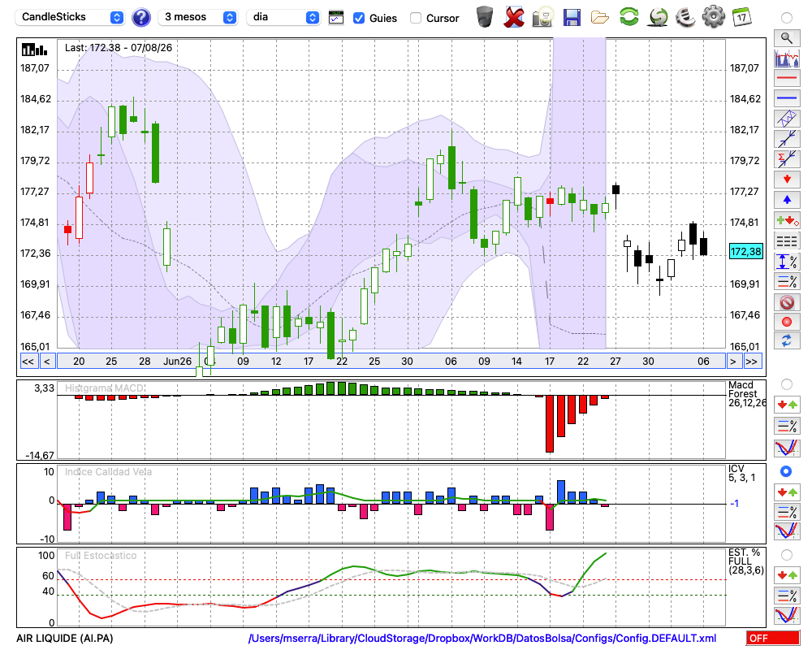Click the calendar icon showing 17

point(741,17)
